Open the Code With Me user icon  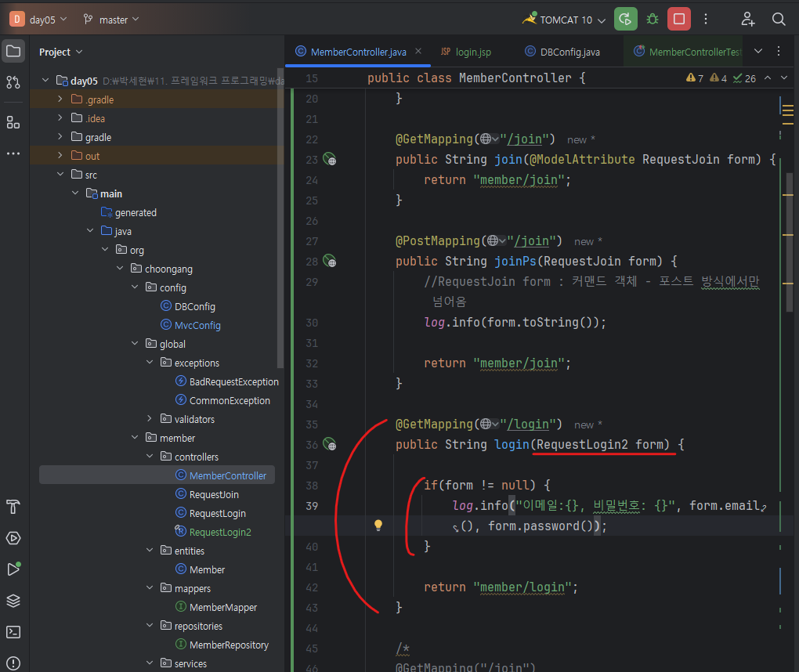point(747,20)
